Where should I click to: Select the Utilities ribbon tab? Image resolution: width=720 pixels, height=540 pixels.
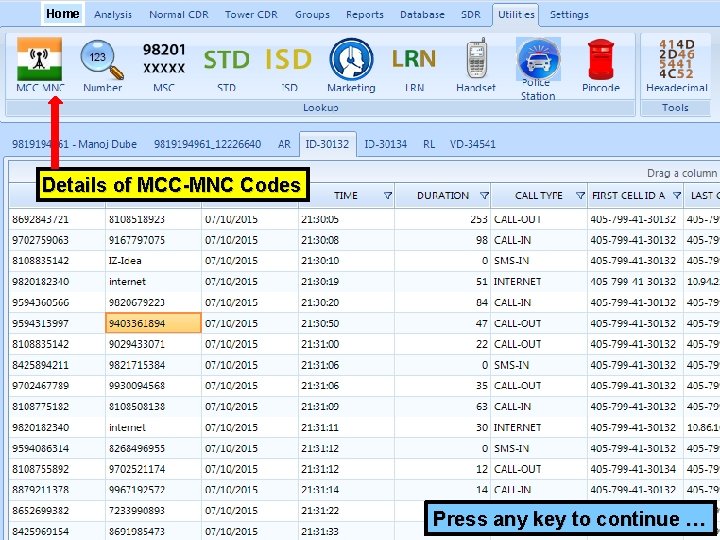(x=516, y=15)
